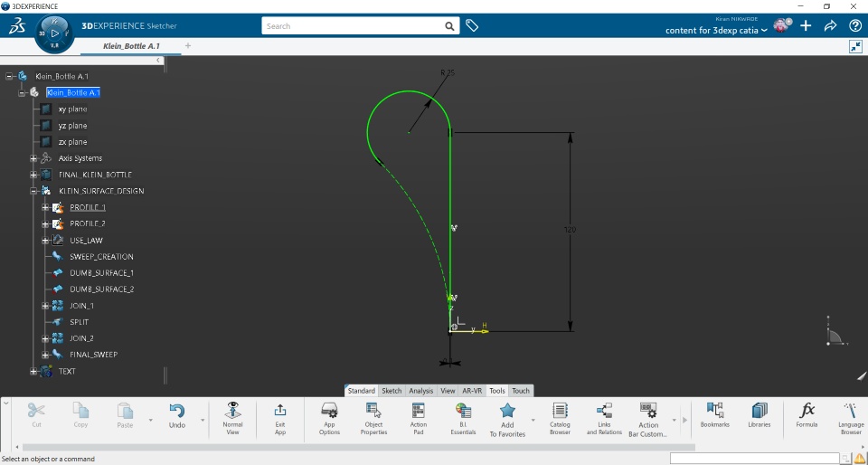Select DUMB_SURFACE_2 in the tree
The width and height of the screenshot is (868, 465).
[x=102, y=289]
